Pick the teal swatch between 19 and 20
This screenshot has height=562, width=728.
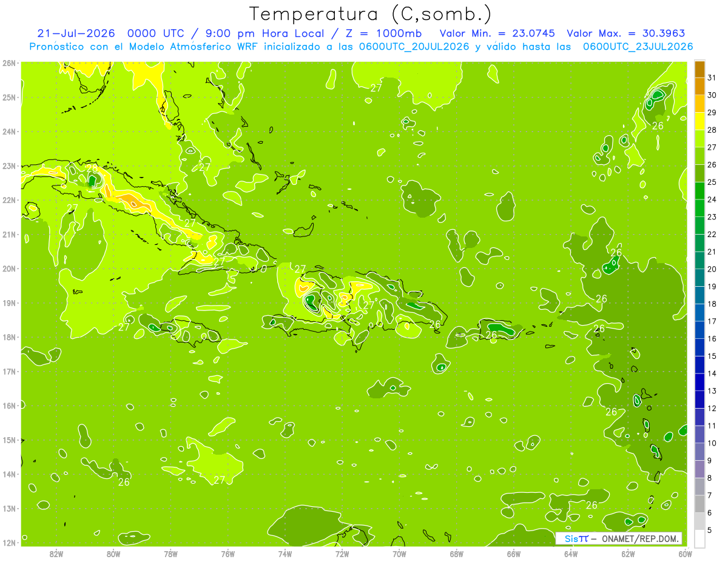click(x=699, y=278)
